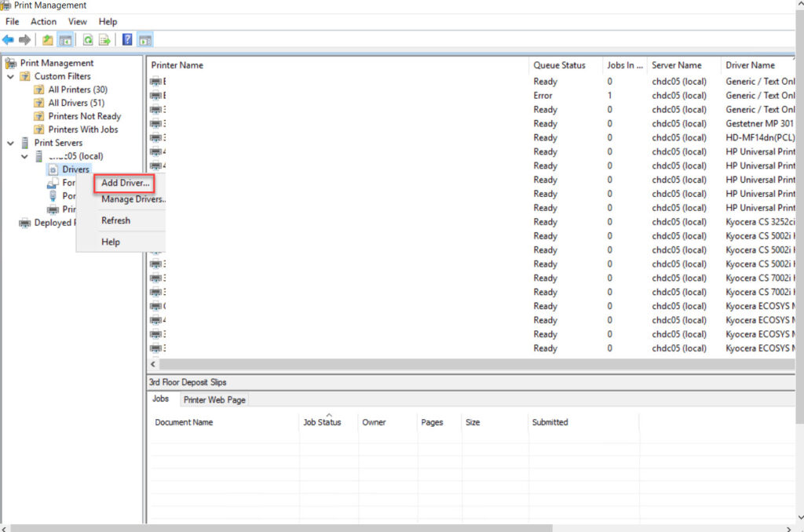
Task: Click the Back navigation arrow
Action: [7, 38]
